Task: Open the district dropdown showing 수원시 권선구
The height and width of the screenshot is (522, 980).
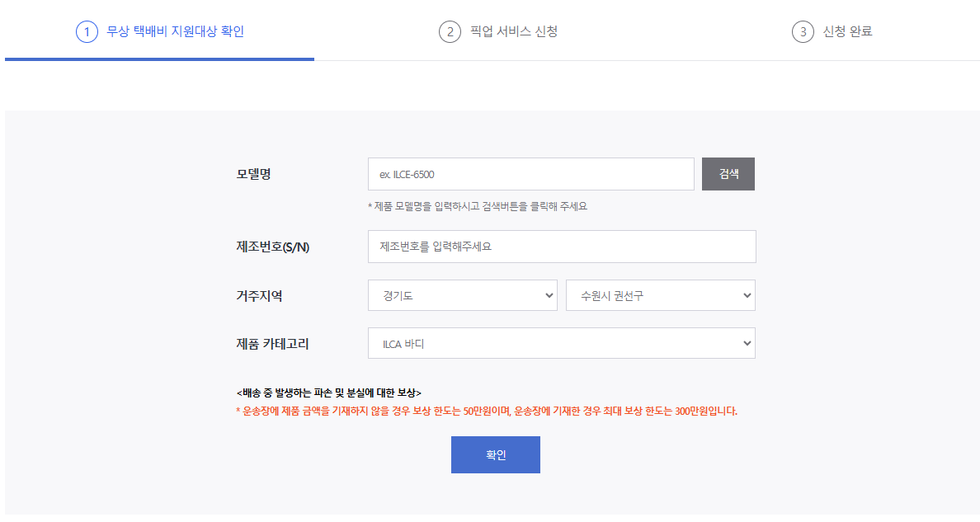Action: (660, 295)
